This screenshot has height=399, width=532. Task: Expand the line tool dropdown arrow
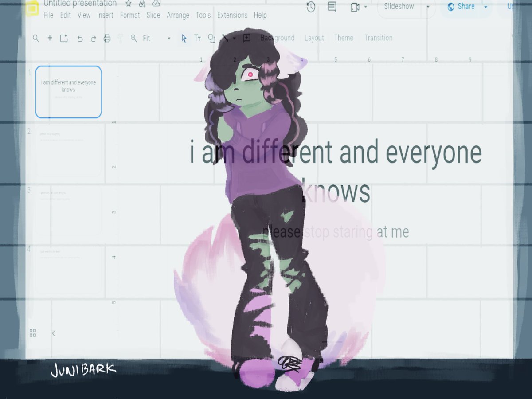[234, 39]
